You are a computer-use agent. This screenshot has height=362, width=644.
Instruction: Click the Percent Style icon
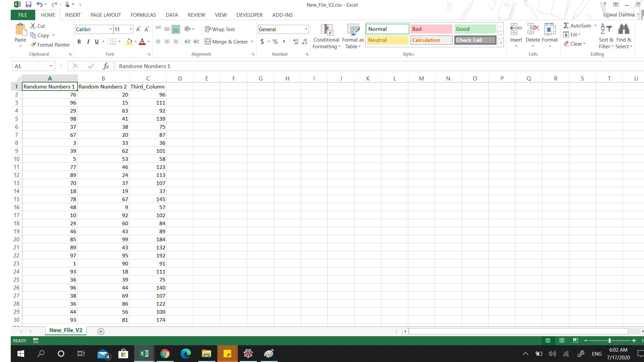(x=275, y=42)
